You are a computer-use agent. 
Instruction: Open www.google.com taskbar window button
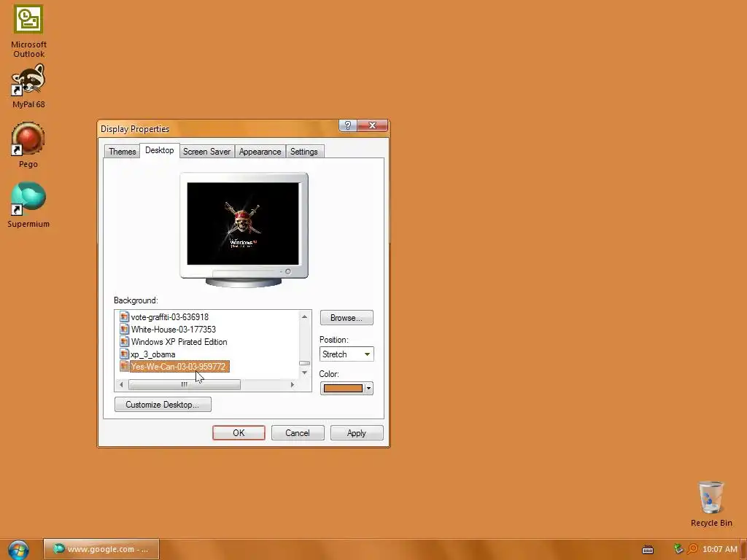[101, 549]
